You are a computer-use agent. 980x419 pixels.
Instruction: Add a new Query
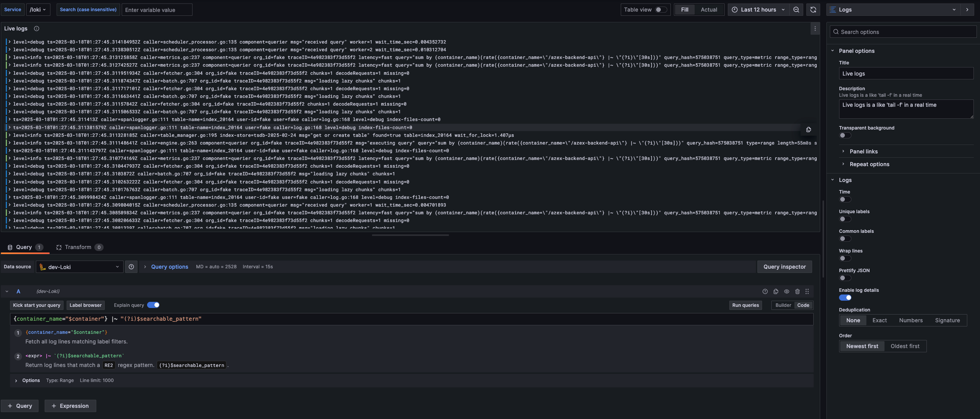coord(20,406)
